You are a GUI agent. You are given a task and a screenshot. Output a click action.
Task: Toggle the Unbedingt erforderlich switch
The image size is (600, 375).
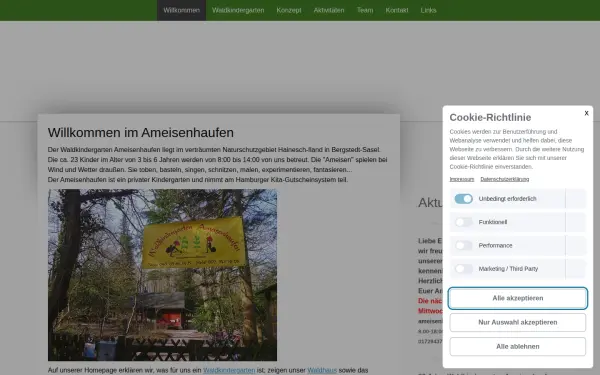pos(463,199)
